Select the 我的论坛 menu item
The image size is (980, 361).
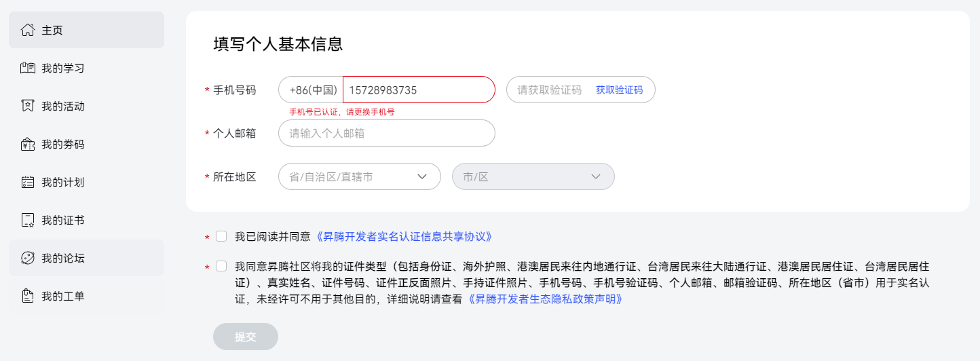click(86, 258)
